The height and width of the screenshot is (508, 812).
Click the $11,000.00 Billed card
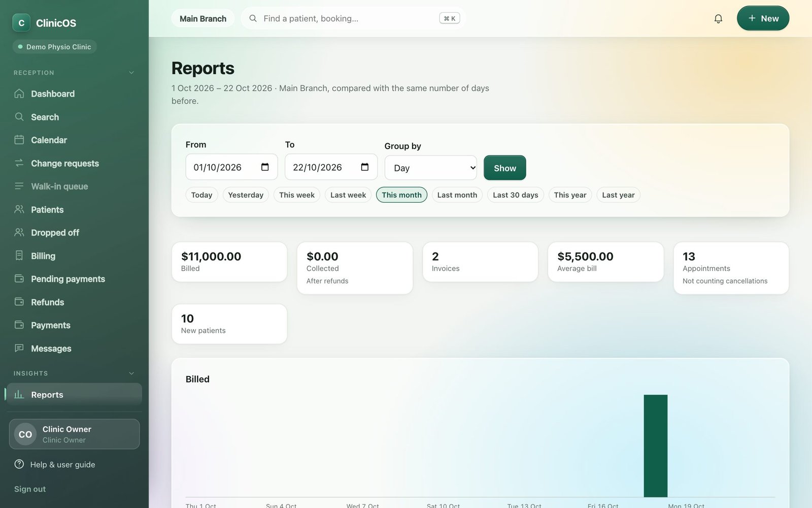[229, 262]
